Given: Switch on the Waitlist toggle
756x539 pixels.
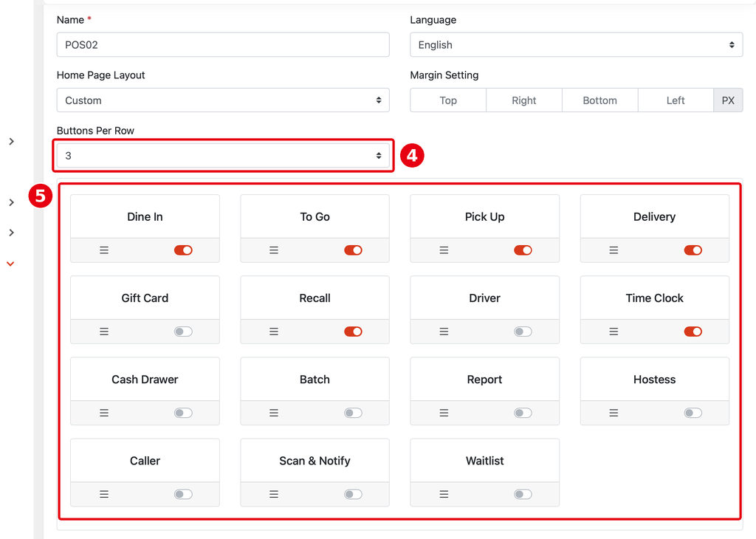Looking at the screenshot, I should (x=523, y=494).
